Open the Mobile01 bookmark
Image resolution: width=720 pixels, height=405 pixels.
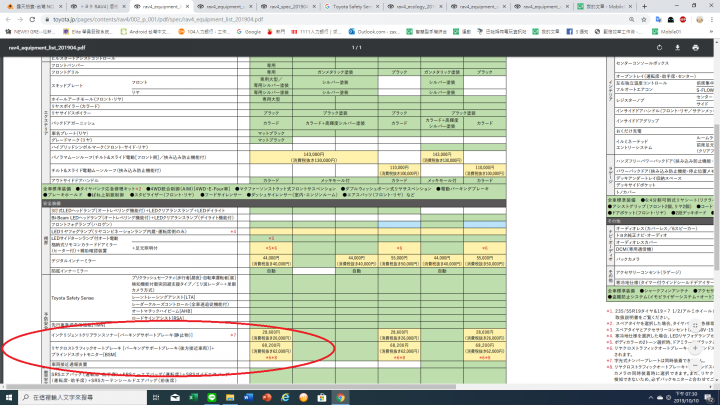666,32
